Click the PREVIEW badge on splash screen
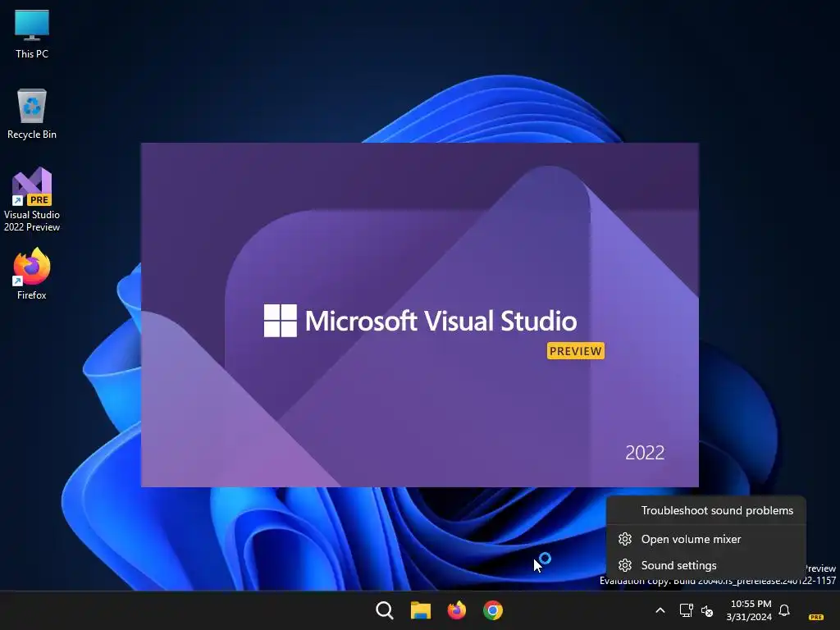The height and width of the screenshot is (630, 840). coord(575,351)
